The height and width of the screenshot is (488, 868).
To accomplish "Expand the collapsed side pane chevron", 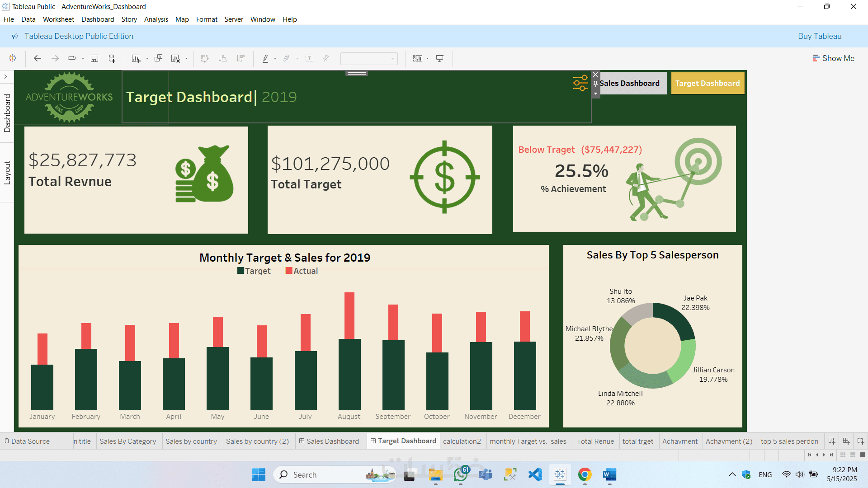I will 5,76.
